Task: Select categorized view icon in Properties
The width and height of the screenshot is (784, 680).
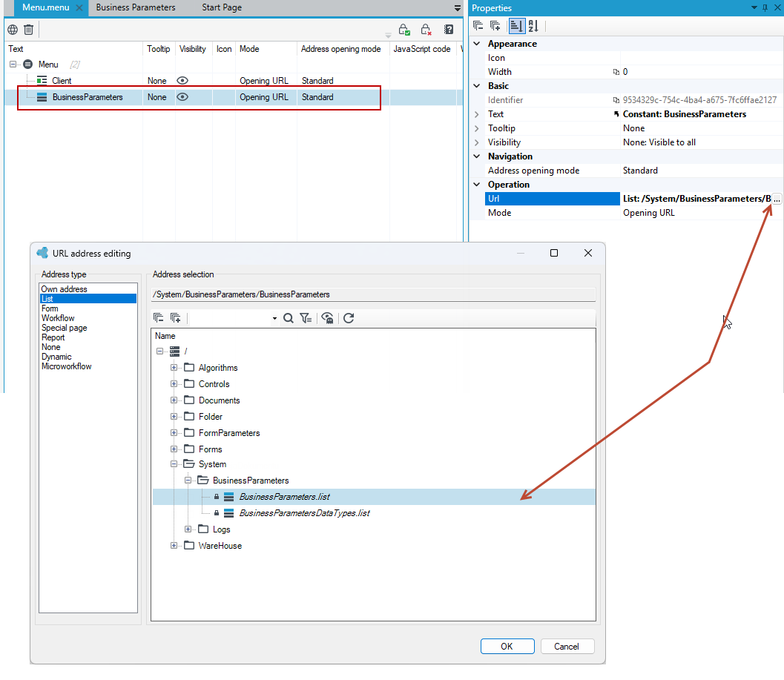Action: [x=516, y=25]
